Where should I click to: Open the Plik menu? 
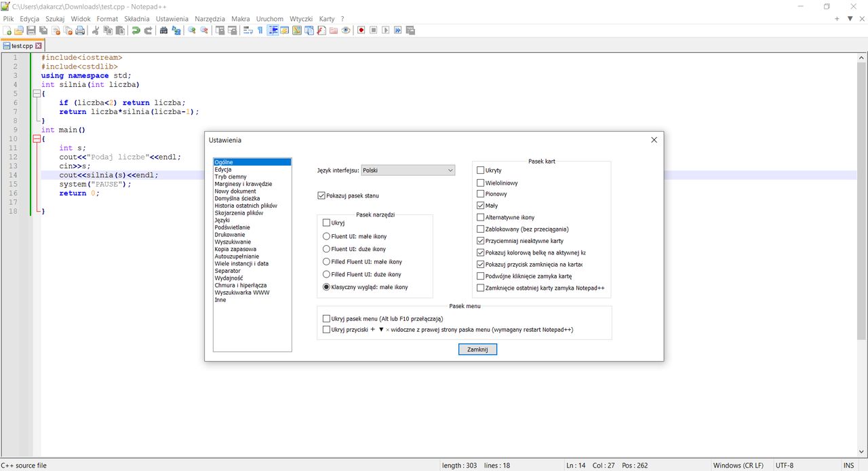point(8,19)
